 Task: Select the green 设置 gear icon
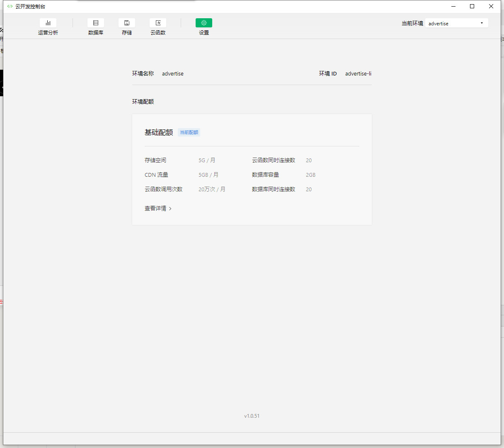pyautogui.click(x=204, y=23)
